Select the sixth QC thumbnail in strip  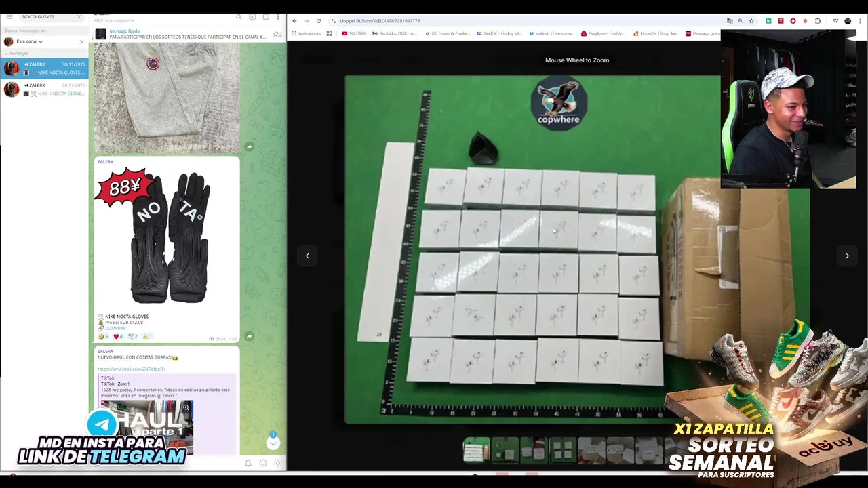620,451
